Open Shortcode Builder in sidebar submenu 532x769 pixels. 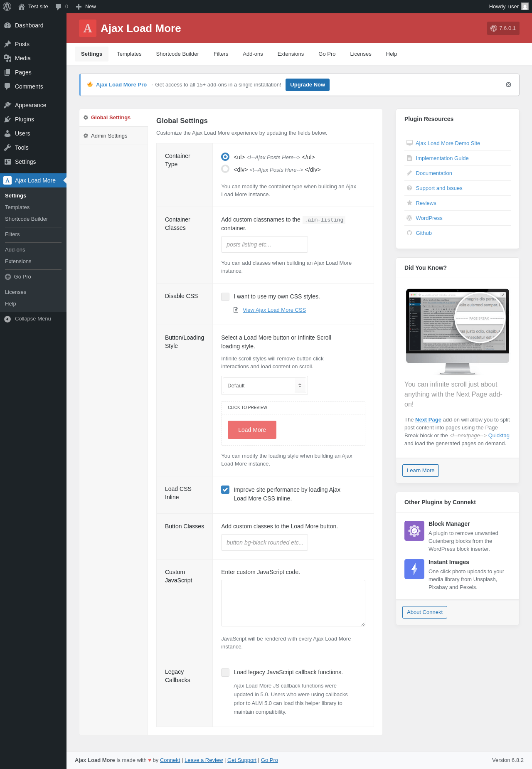tap(26, 219)
